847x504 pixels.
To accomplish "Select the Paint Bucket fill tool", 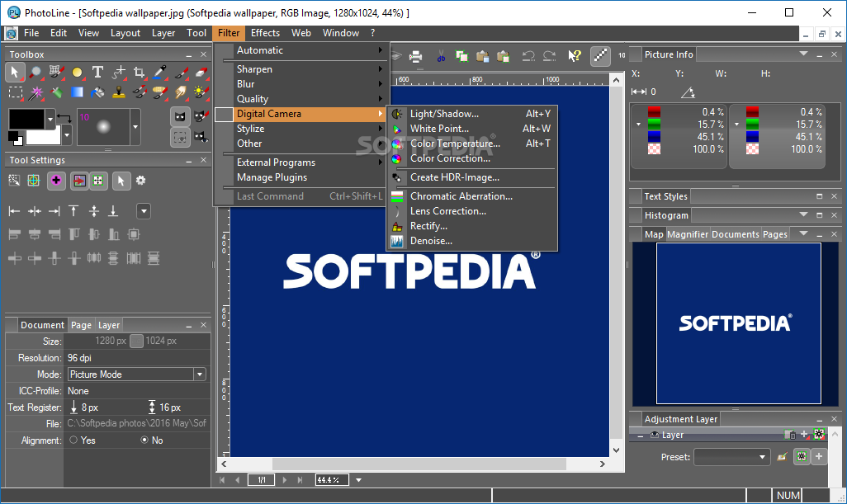I will [97, 93].
